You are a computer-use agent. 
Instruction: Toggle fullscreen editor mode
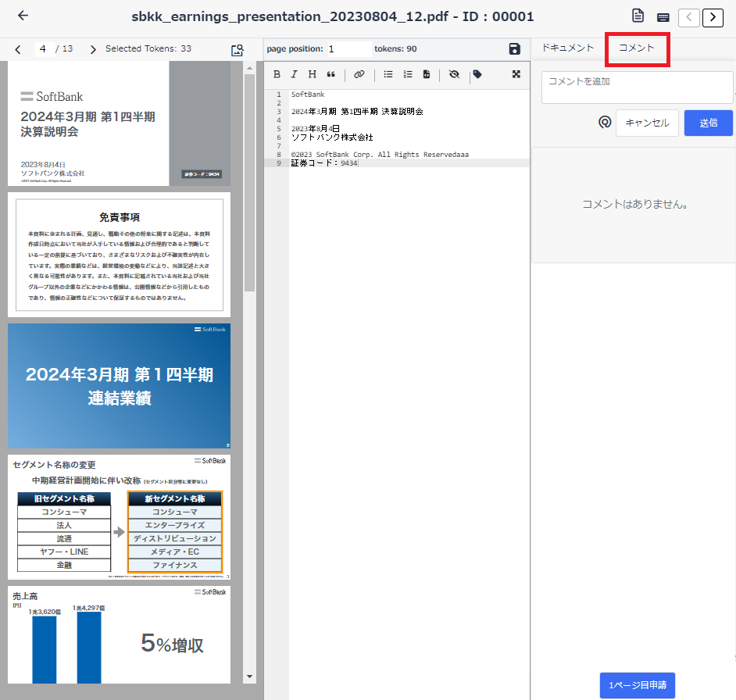[516, 74]
